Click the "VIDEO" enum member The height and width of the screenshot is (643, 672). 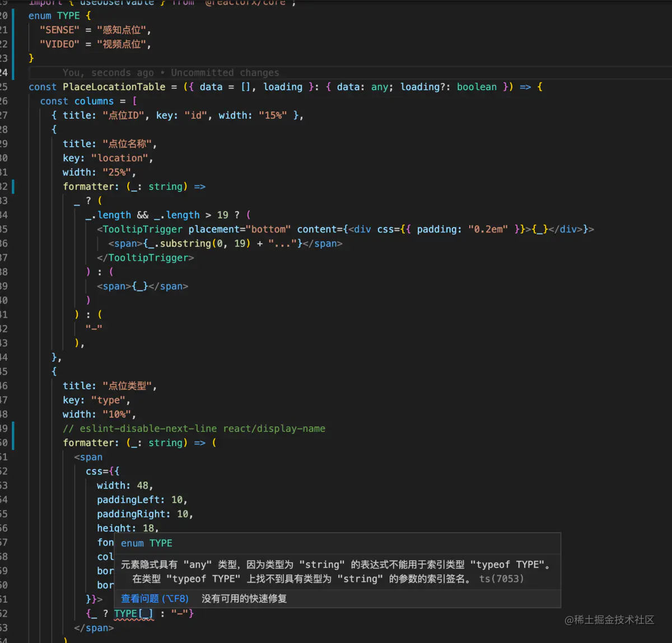click(x=59, y=44)
